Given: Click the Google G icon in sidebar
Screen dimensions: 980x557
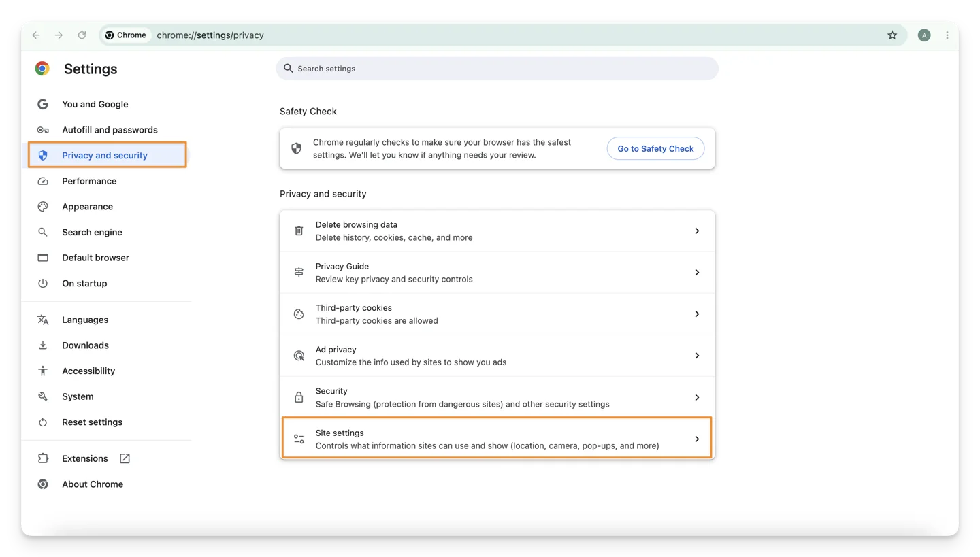Looking at the screenshot, I should [43, 104].
